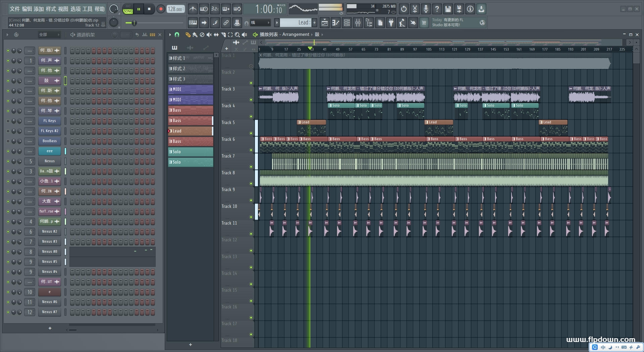Select the paint brush tool in playlist
Image resolution: width=644 pixels, height=352 pixels.
(x=195, y=35)
